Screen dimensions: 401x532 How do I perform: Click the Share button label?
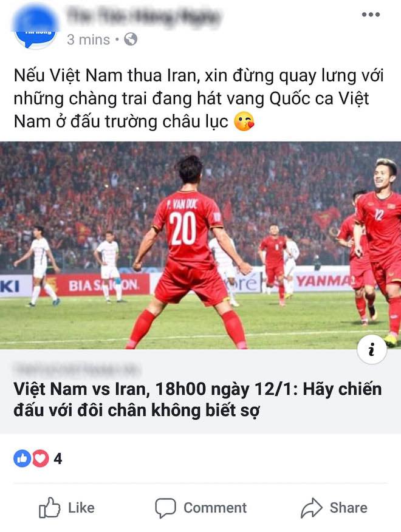point(348,508)
